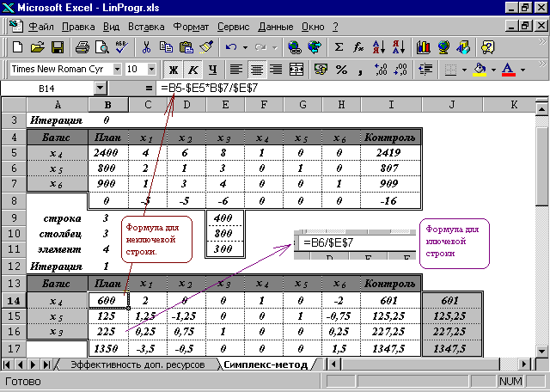Open font size dropdown arrow

(x=151, y=69)
